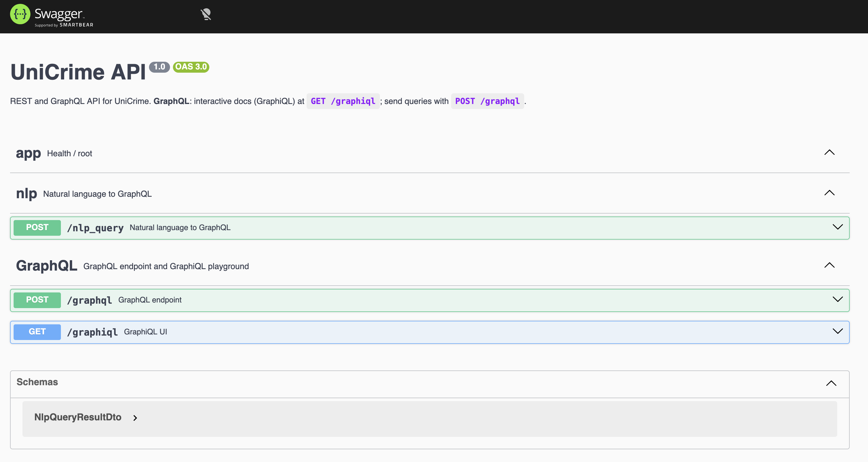Open the app tag heading
The height and width of the screenshot is (462, 868).
28,154
